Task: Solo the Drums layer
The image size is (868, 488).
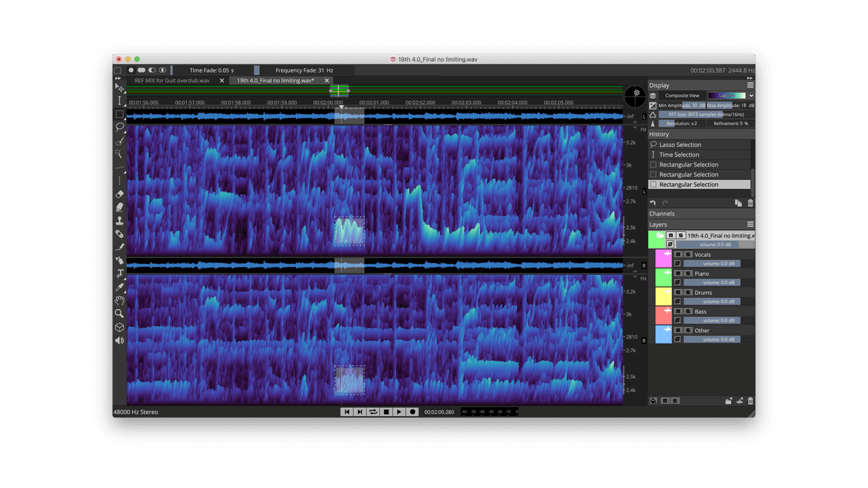Action: tap(688, 292)
